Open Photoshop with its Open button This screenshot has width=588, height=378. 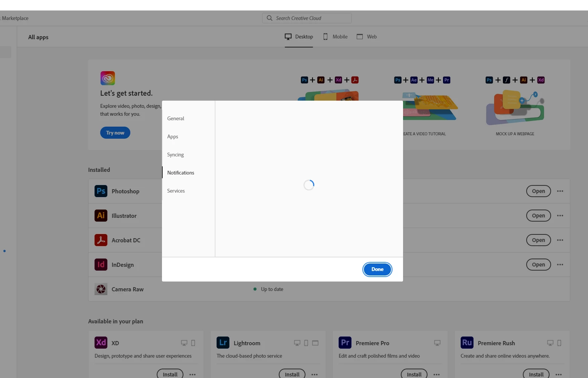pyautogui.click(x=538, y=191)
